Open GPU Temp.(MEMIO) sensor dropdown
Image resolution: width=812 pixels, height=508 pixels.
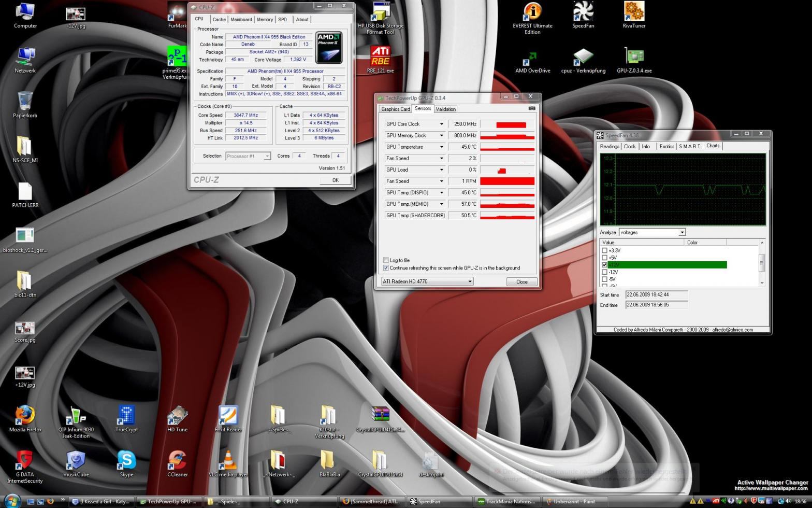[441, 204]
